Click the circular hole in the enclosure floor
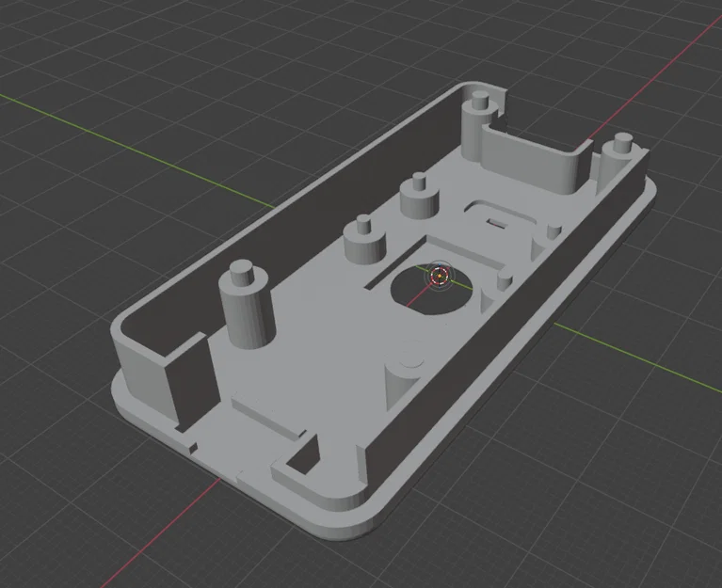Screen dimensions: 722x588 coord(430,290)
